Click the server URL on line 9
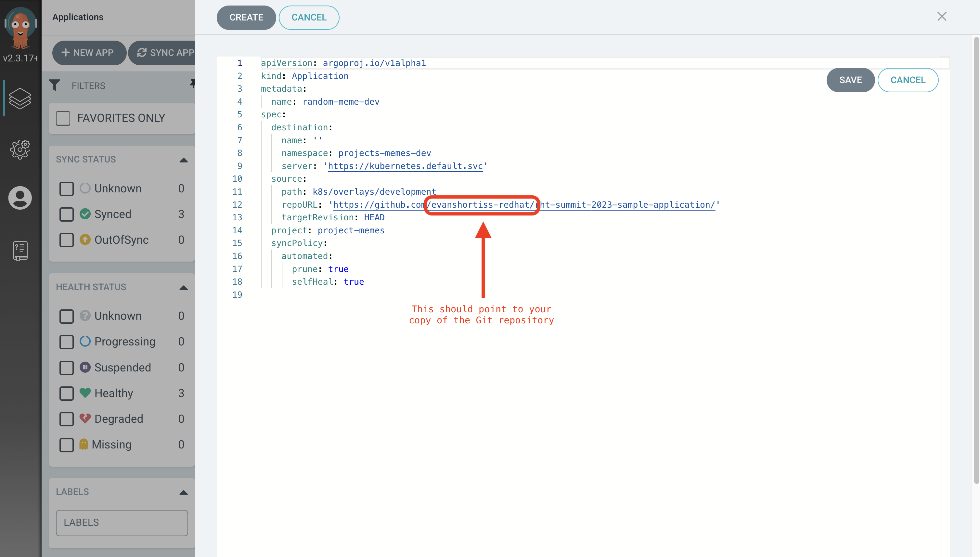Viewport: 980px width, 557px height. click(x=405, y=166)
